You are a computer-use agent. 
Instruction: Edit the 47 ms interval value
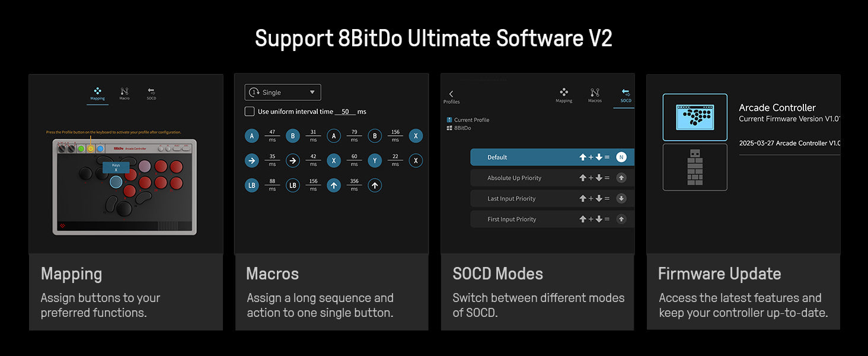tap(272, 132)
